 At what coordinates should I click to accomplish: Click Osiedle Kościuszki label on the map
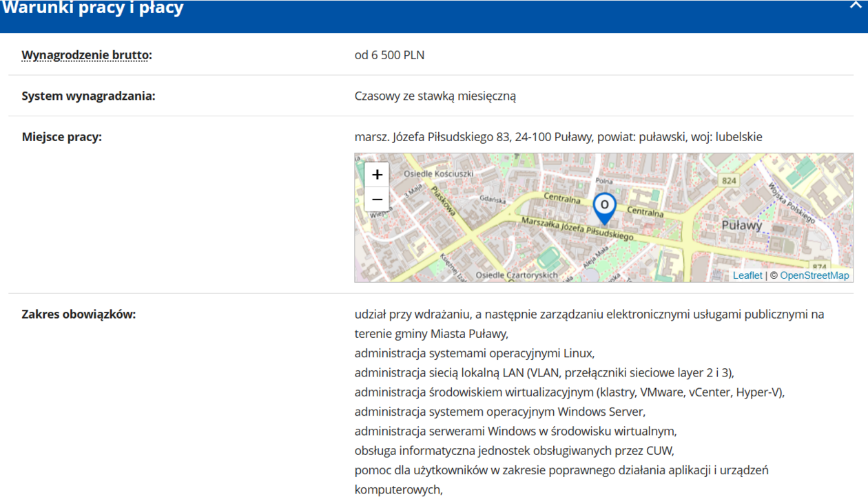click(x=438, y=173)
